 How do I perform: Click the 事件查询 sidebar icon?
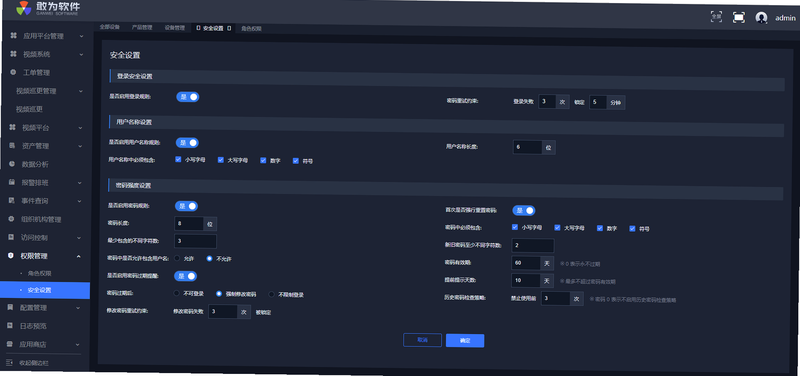point(12,200)
